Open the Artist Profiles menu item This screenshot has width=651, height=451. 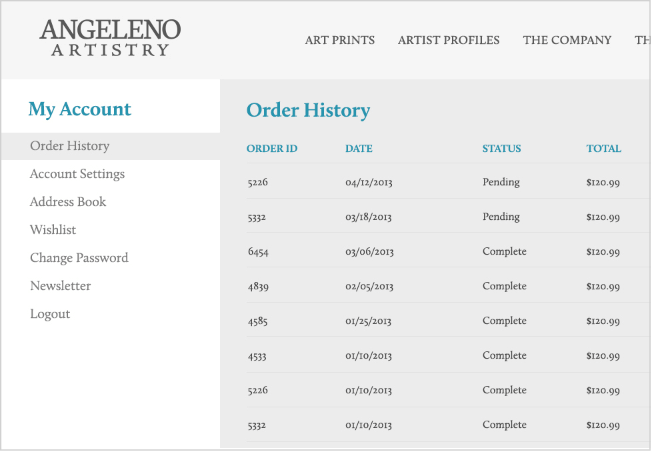point(448,40)
